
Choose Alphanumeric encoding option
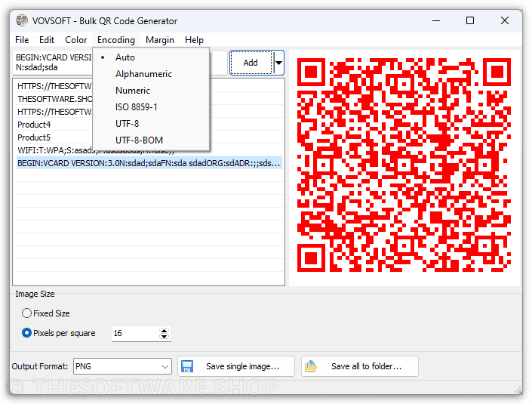152,74
